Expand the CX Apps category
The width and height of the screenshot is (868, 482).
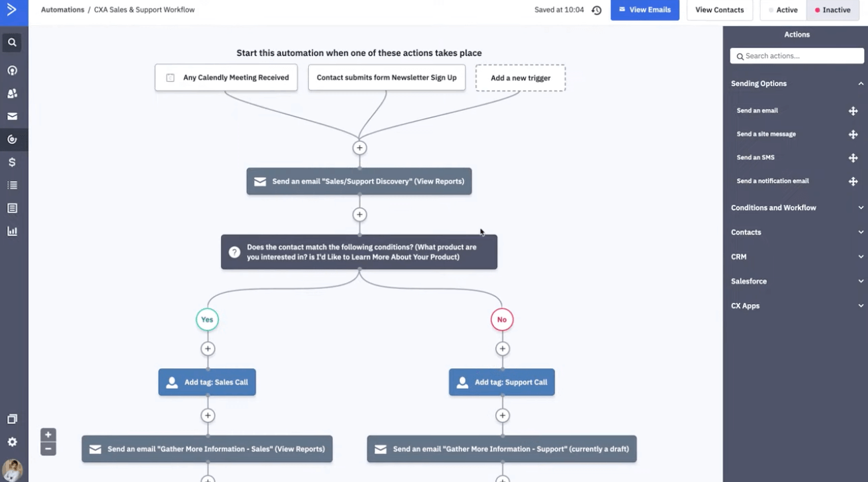pyautogui.click(x=797, y=306)
